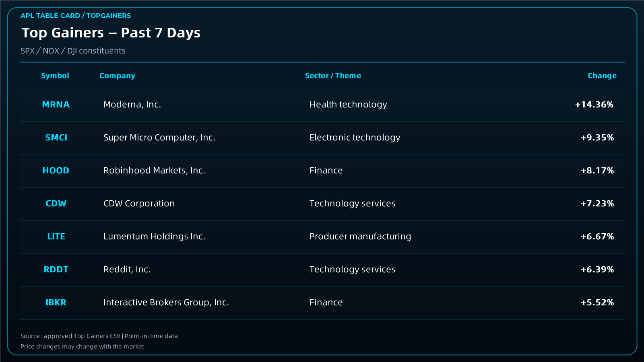Select the LITE ticker symbol
The height and width of the screenshot is (362, 644).
tap(56, 237)
